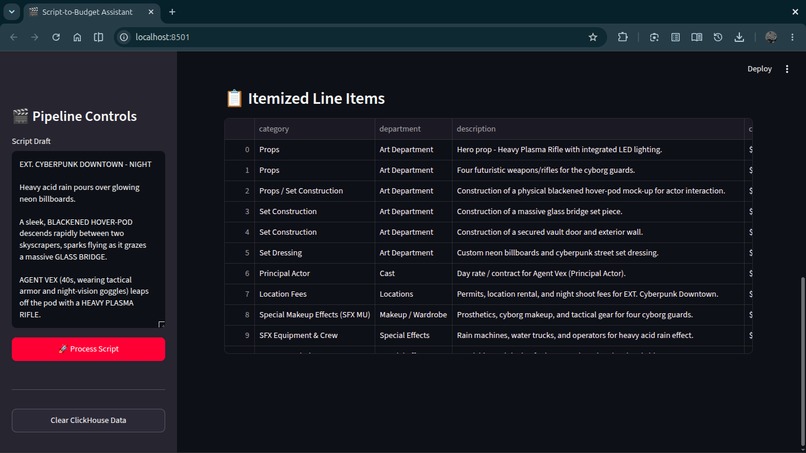
Task: Select the Special Effects department cell in row 9
Action: (x=413, y=335)
